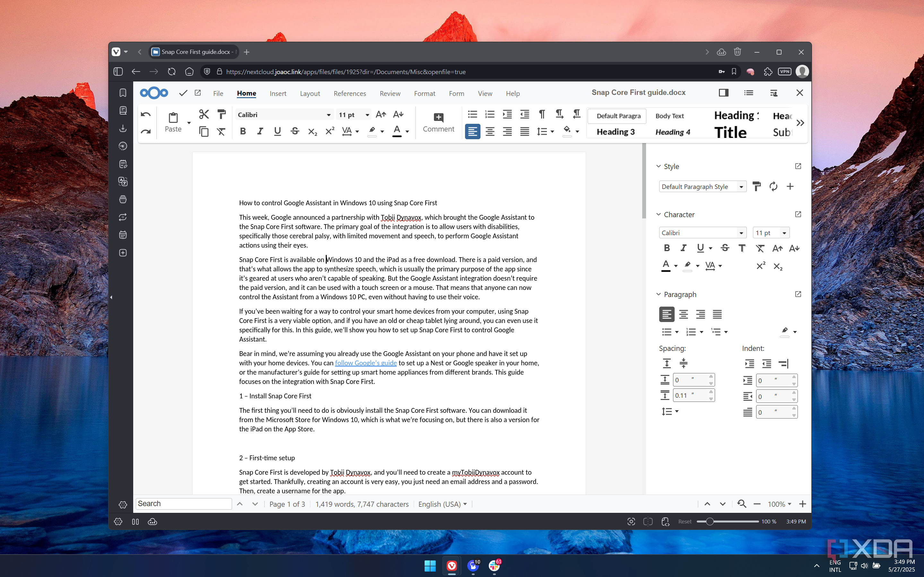Adjust the browser zoom slider in status bar

coord(709,522)
